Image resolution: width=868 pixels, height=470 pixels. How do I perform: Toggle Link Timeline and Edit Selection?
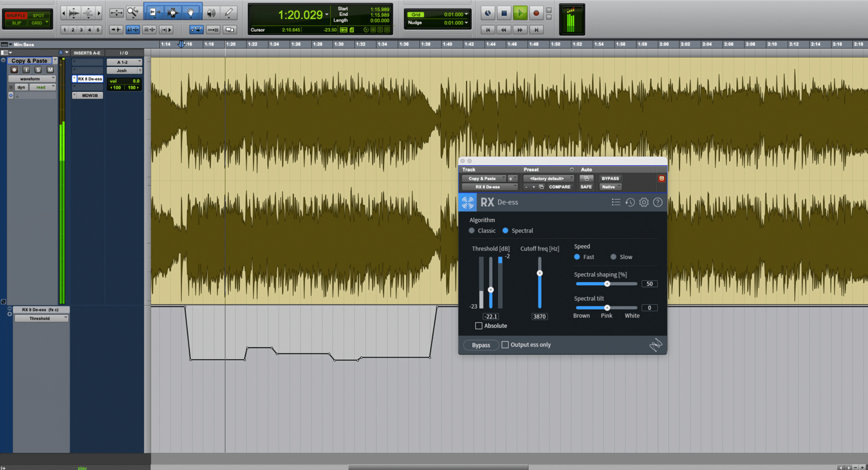133,30
